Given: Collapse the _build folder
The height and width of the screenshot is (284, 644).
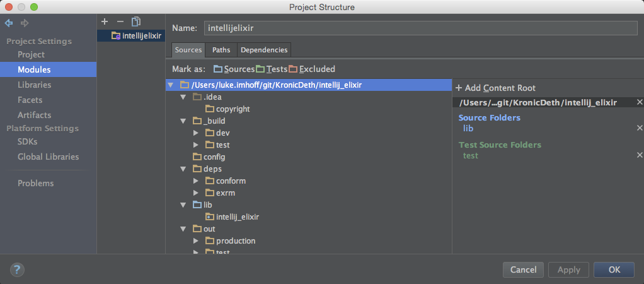Looking at the screenshot, I should coord(183,121).
